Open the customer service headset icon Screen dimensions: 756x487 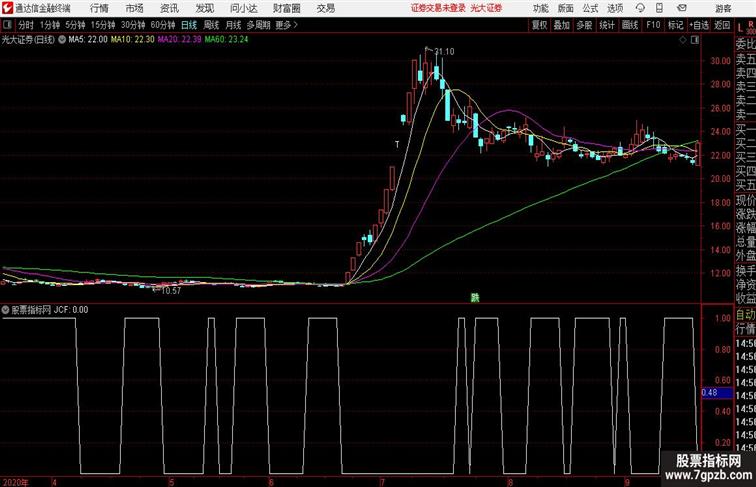(640, 8)
